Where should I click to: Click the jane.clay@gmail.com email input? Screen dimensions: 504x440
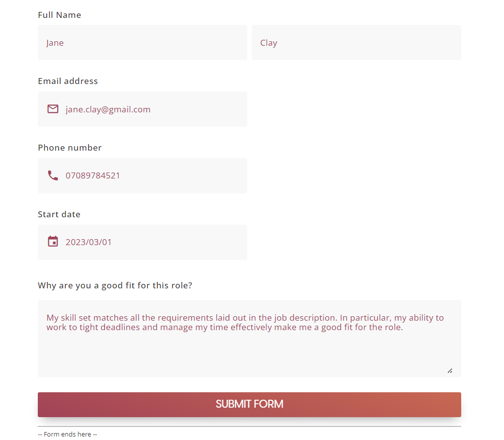click(x=149, y=109)
